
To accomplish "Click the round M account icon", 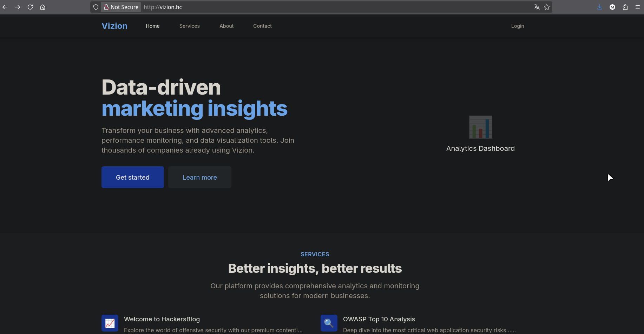I will pyautogui.click(x=612, y=7).
